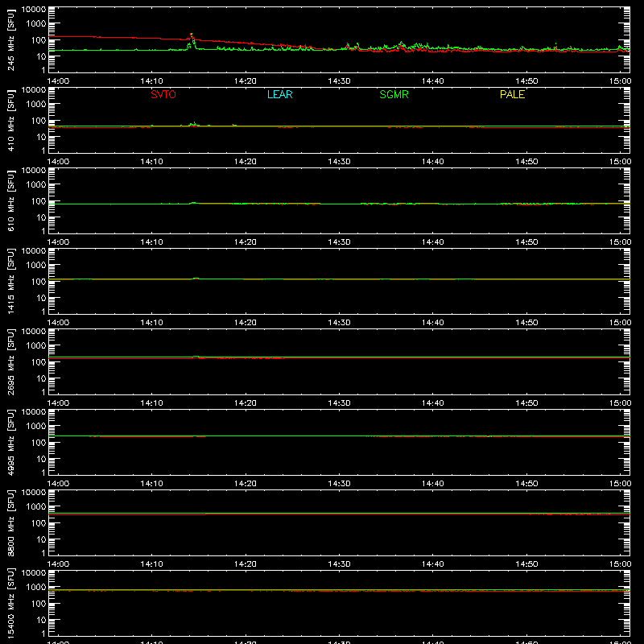Select 14:50 tick label under 8800 MHz panel
This screenshot has height=644, width=644.
[x=526, y=564]
